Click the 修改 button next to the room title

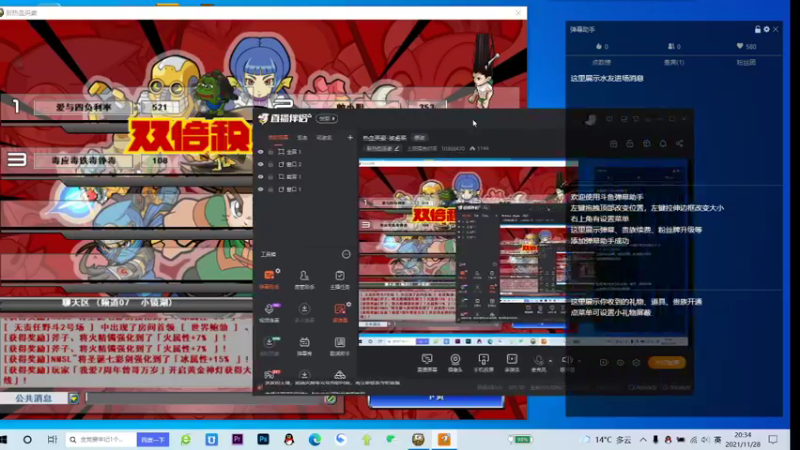click(419, 138)
